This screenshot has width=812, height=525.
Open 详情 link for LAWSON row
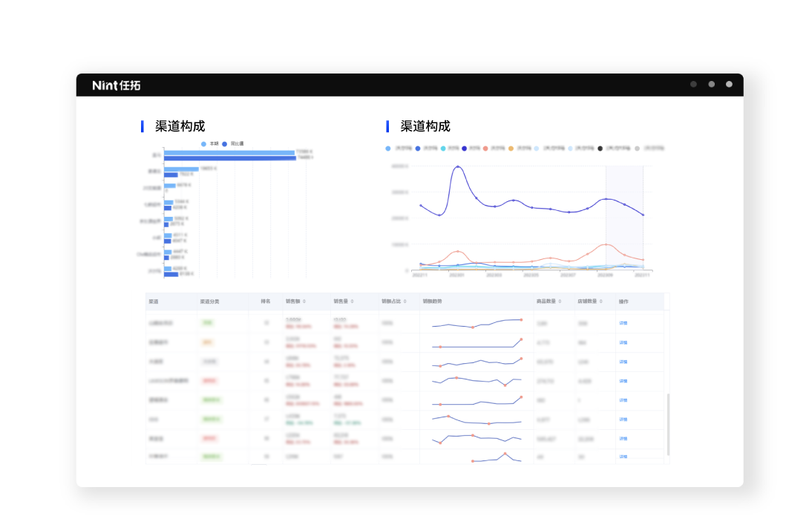(x=623, y=381)
